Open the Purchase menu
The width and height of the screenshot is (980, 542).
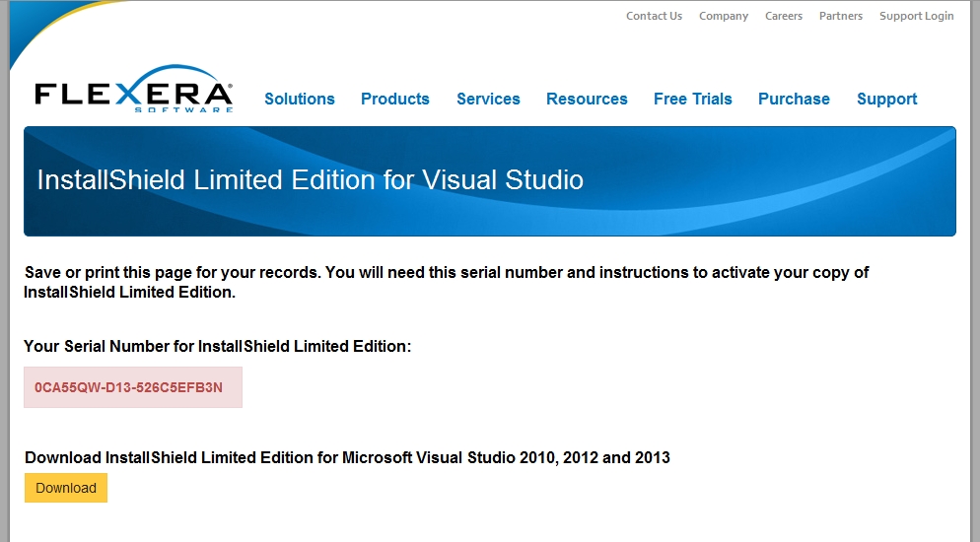tap(794, 99)
